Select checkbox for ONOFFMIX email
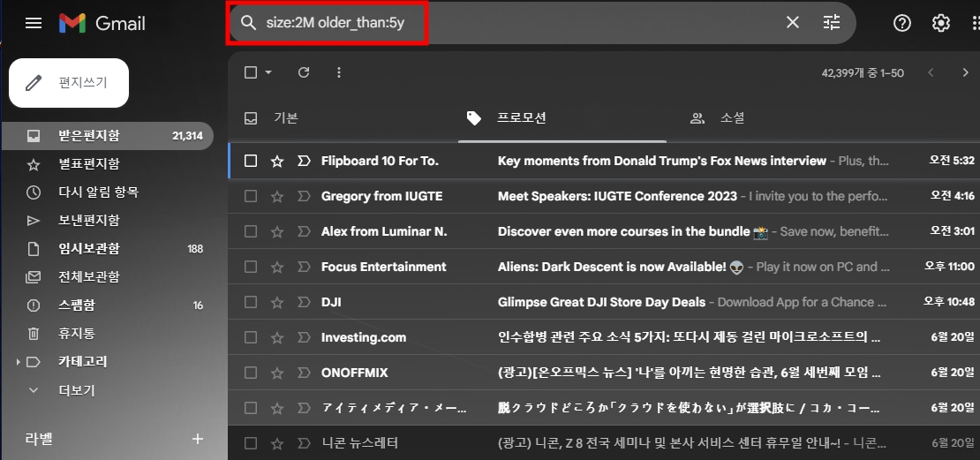 coord(251,373)
